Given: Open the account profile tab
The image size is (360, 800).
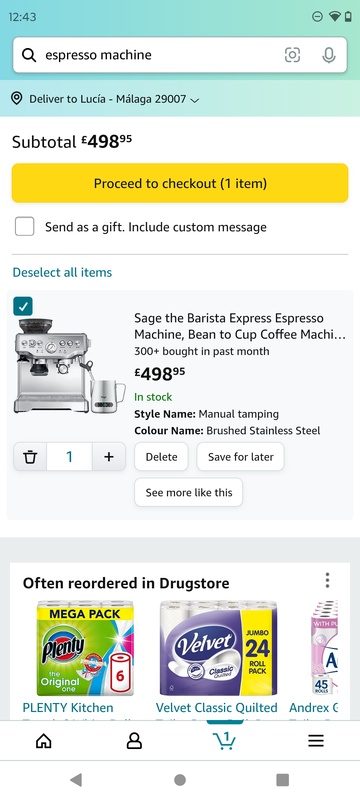Looking at the screenshot, I should (134, 741).
